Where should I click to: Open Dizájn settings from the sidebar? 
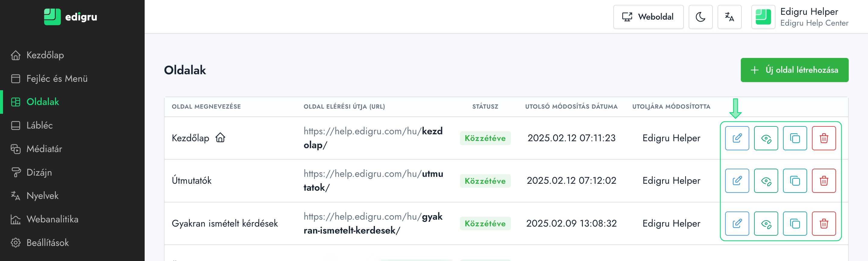39,172
